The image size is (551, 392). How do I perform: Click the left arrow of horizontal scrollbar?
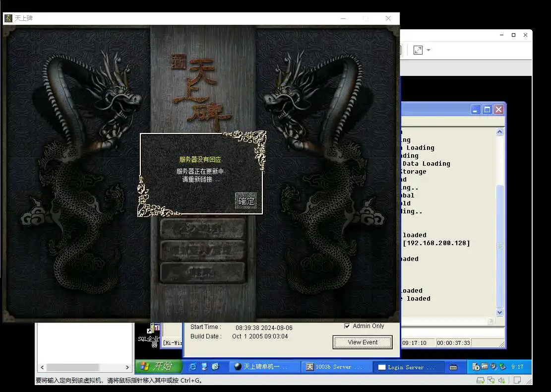(x=43, y=368)
